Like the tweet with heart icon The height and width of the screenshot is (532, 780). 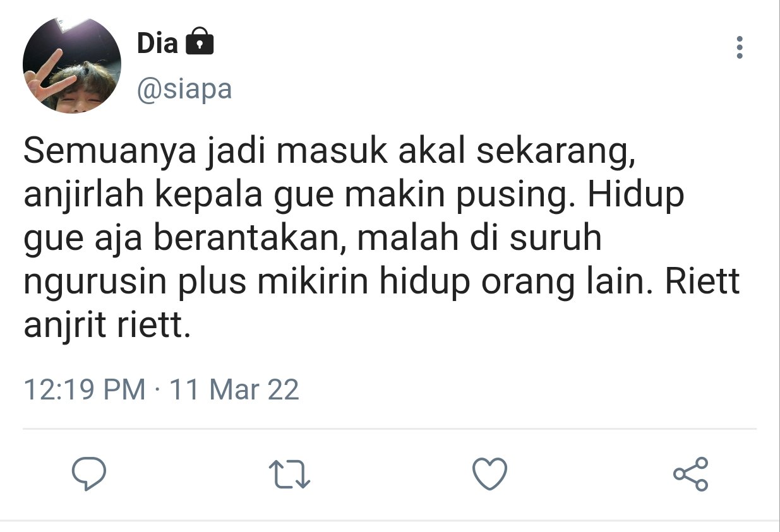(x=490, y=474)
